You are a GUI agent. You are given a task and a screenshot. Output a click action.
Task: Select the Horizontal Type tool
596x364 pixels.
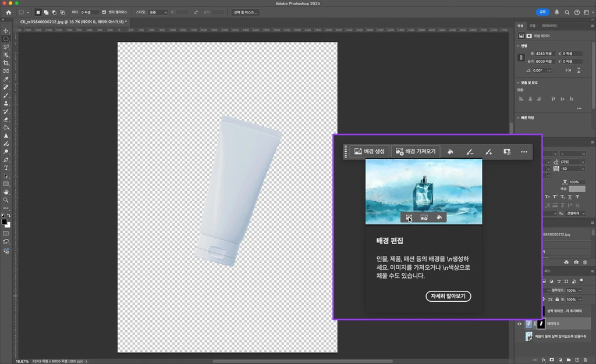coord(6,167)
